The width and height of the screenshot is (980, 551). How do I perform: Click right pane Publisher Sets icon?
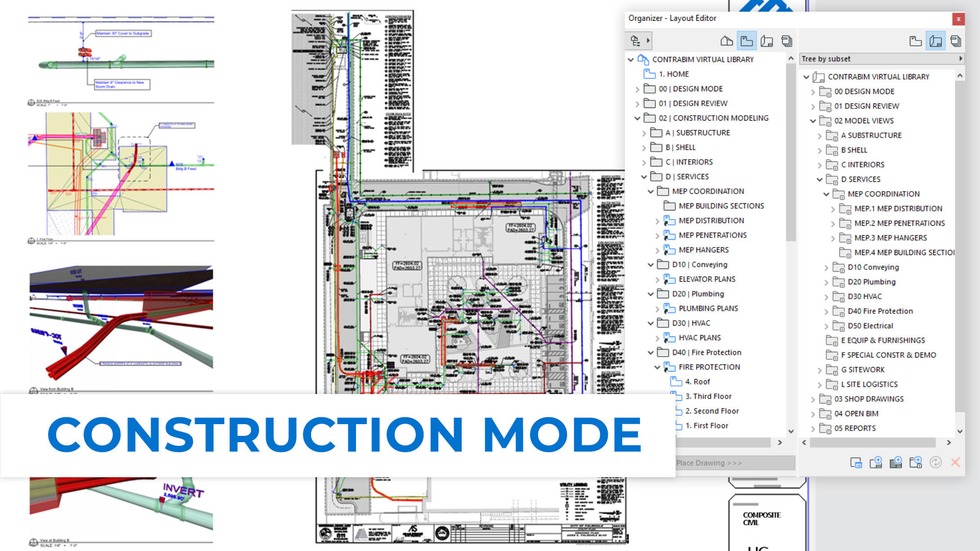click(x=955, y=41)
